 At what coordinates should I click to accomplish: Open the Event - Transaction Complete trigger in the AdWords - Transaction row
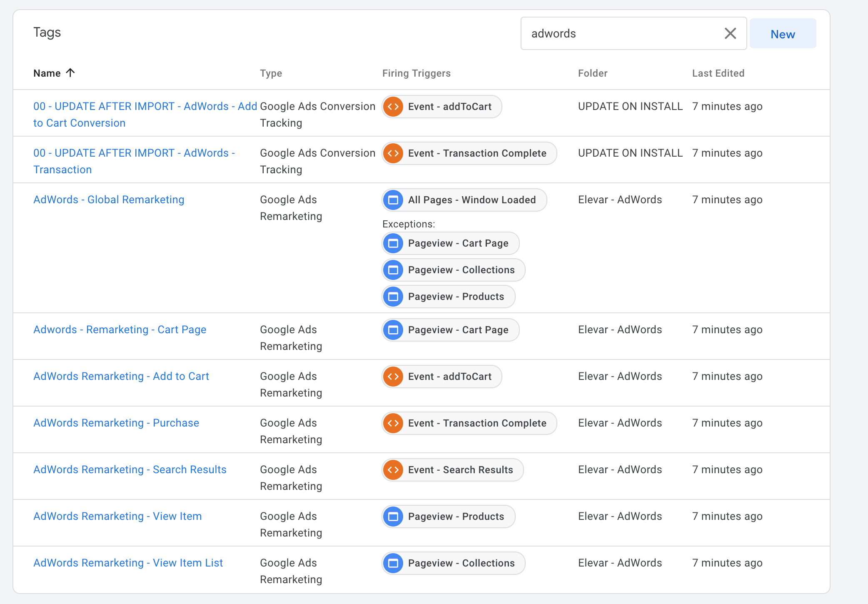click(469, 153)
